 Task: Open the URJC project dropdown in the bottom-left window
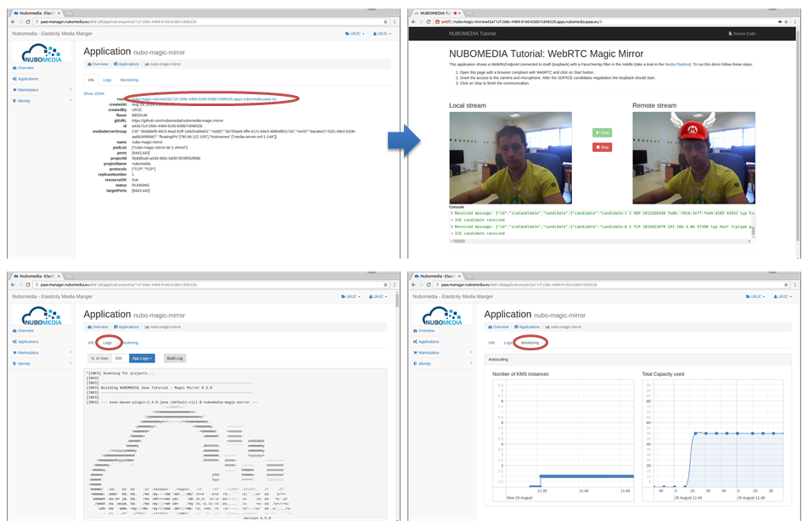coord(351,297)
